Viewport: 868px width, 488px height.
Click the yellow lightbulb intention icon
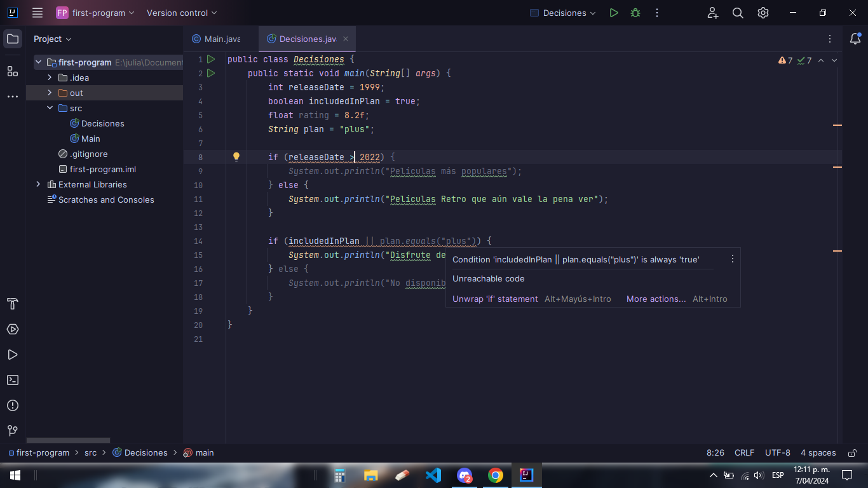(236, 157)
